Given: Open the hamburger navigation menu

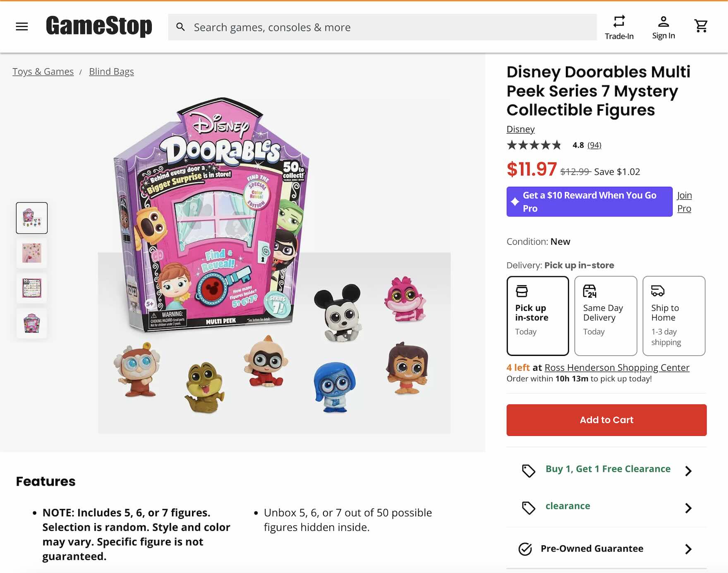Looking at the screenshot, I should [x=22, y=27].
